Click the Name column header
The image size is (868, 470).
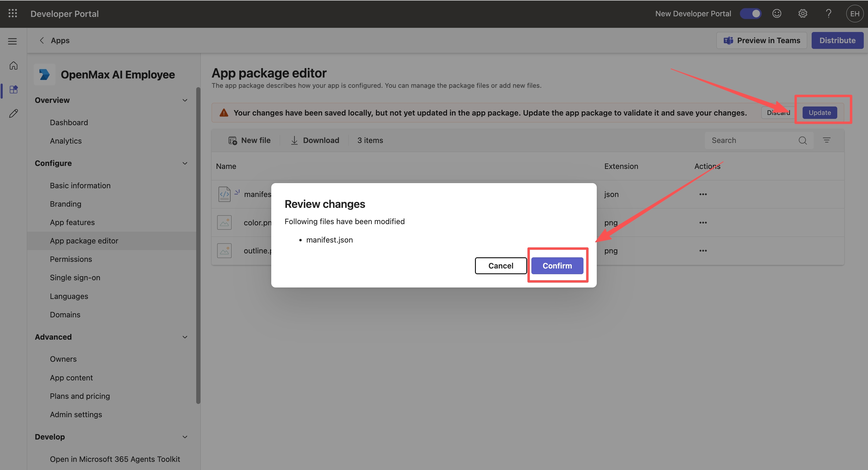tap(226, 166)
